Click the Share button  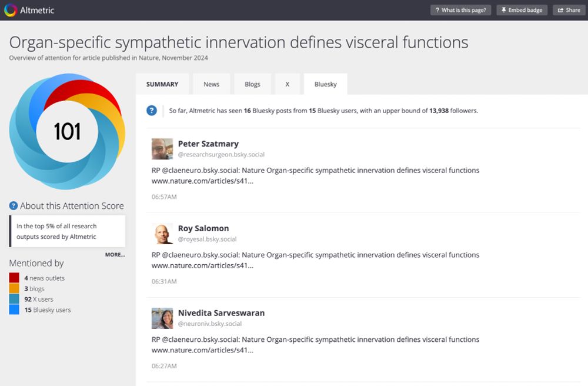[569, 10]
